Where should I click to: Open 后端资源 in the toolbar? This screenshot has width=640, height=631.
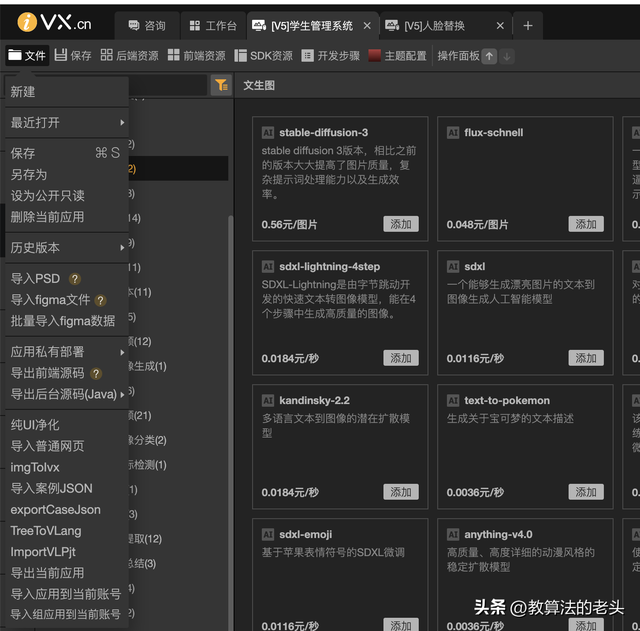coord(129,55)
